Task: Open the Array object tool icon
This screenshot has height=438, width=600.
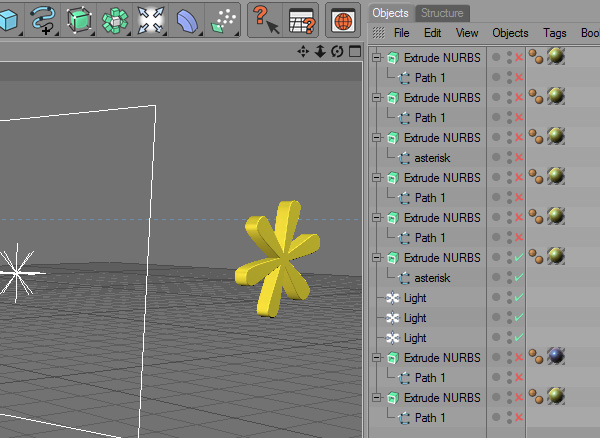Action: tap(115, 19)
